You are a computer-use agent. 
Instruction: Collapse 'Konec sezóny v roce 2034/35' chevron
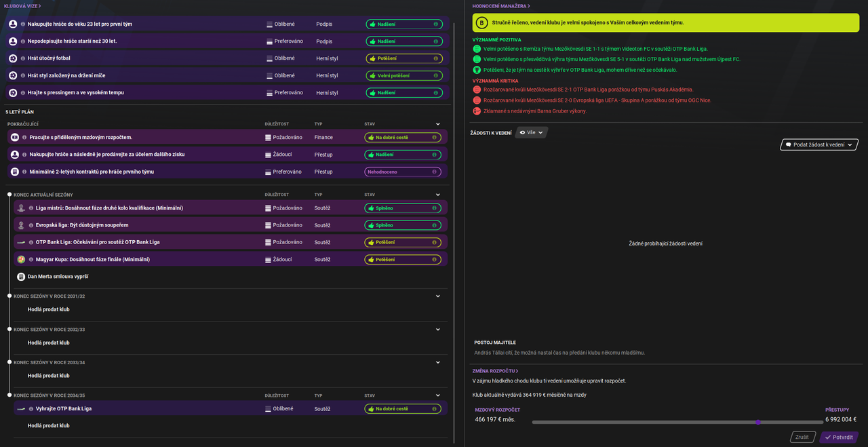(x=438, y=395)
